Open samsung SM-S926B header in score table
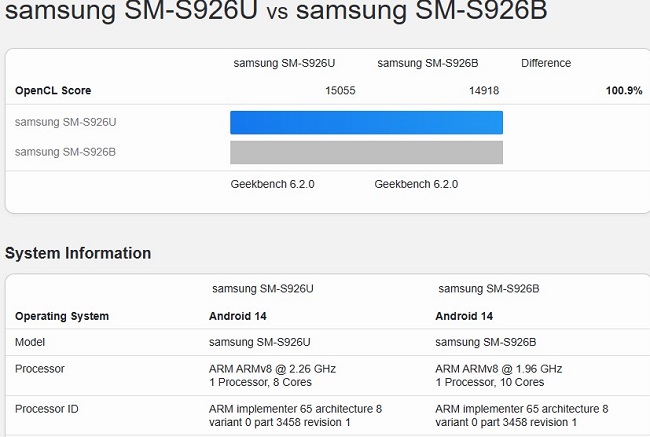This screenshot has height=437, width=650. point(428,63)
